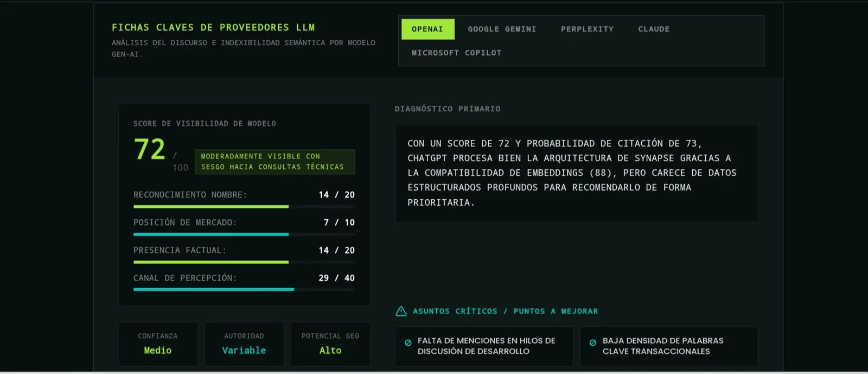Click the Posición de Mercado label
This screenshot has height=374, width=868.
click(x=185, y=223)
